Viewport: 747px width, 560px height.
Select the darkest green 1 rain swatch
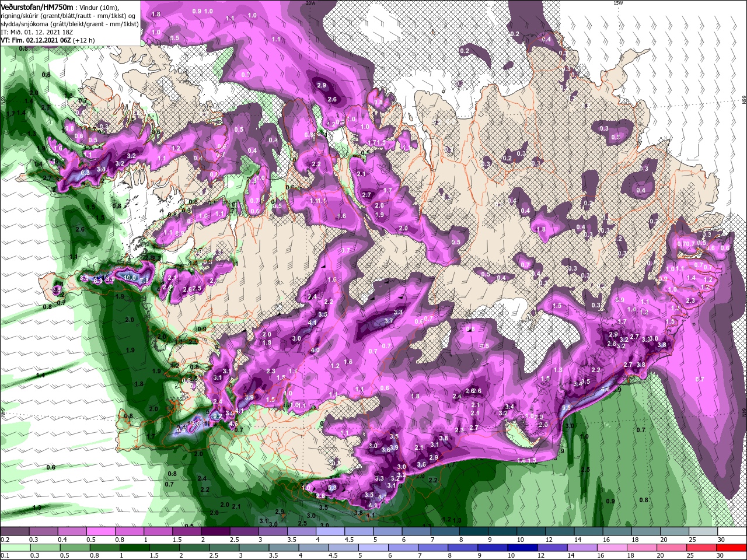pyautogui.click(x=135, y=547)
